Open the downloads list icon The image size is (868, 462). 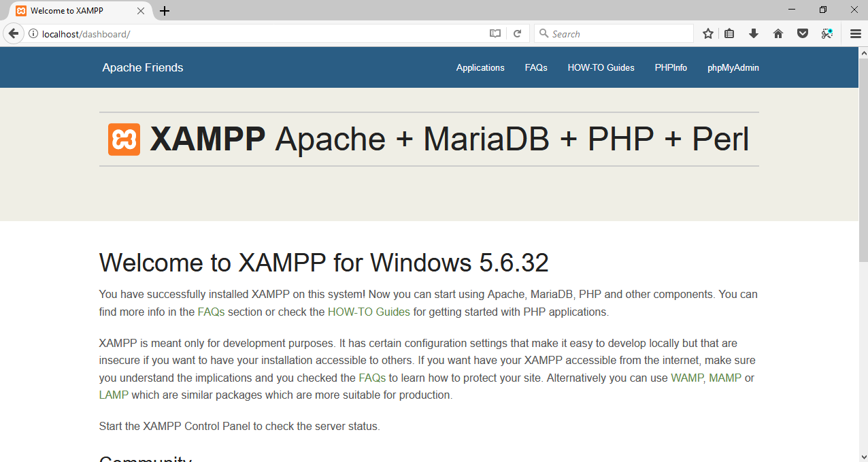point(753,33)
